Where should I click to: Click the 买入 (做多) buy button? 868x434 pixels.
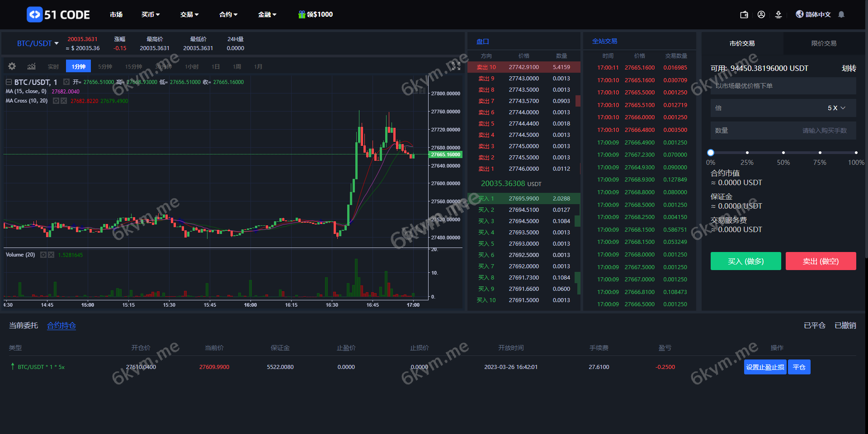coord(745,261)
